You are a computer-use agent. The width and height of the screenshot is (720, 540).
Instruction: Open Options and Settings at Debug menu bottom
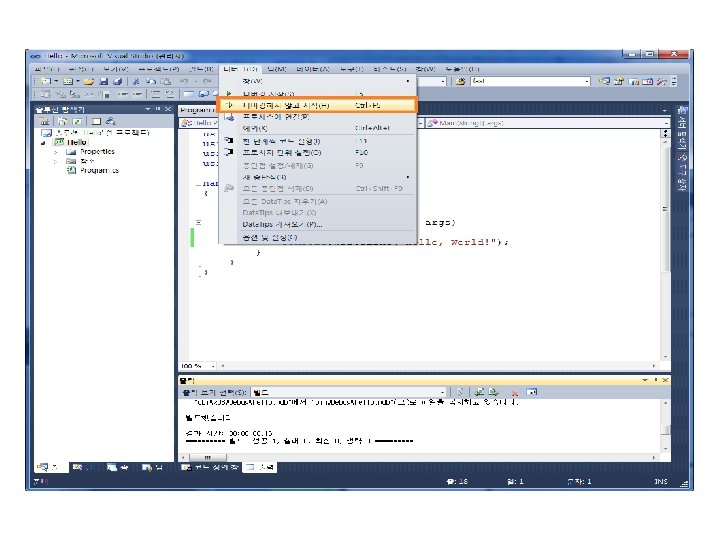[x=317, y=237]
